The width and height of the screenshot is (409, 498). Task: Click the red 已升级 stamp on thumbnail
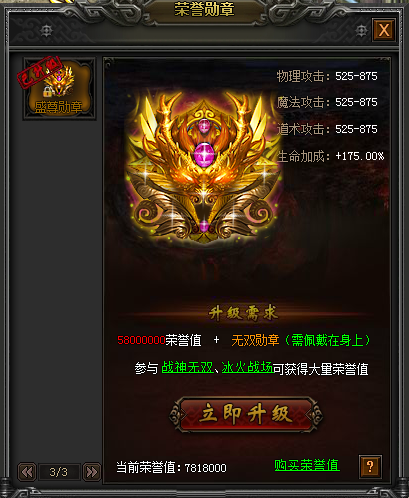click(40, 72)
